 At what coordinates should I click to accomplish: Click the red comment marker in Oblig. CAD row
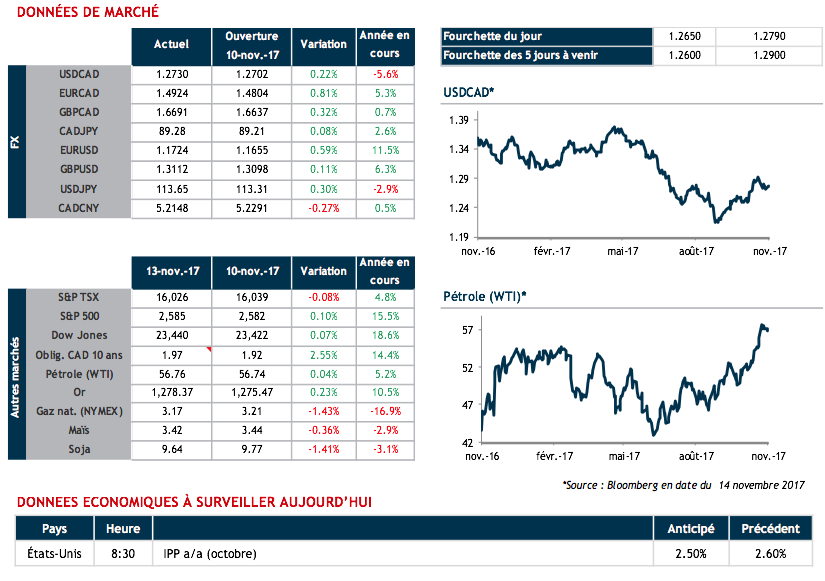click(x=208, y=350)
